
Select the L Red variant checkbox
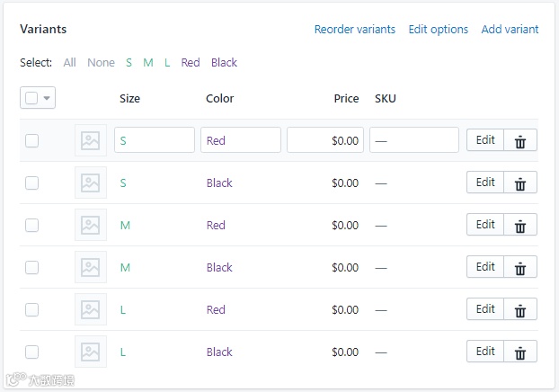32,309
